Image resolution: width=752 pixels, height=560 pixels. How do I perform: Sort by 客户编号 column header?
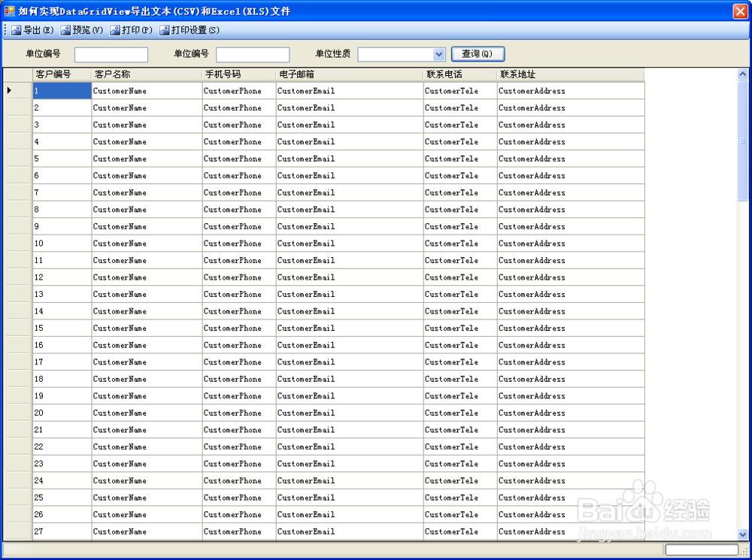(x=62, y=74)
